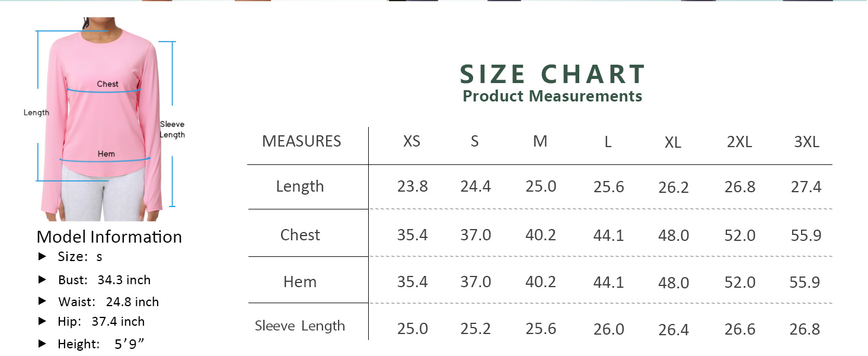Select the XS column header
The image size is (868, 356).
coord(411,142)
